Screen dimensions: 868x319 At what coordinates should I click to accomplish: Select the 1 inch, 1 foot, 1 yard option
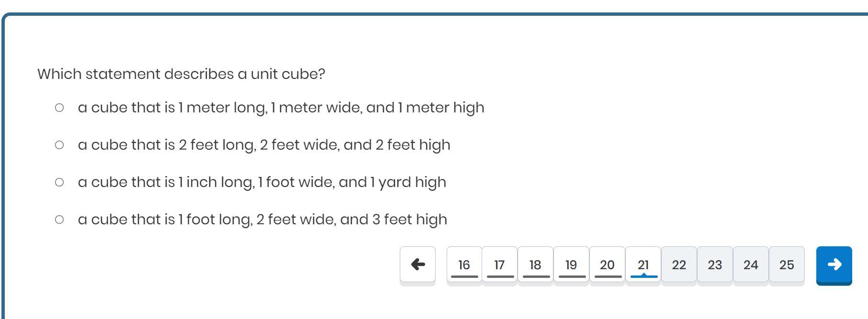coord(59,182)
